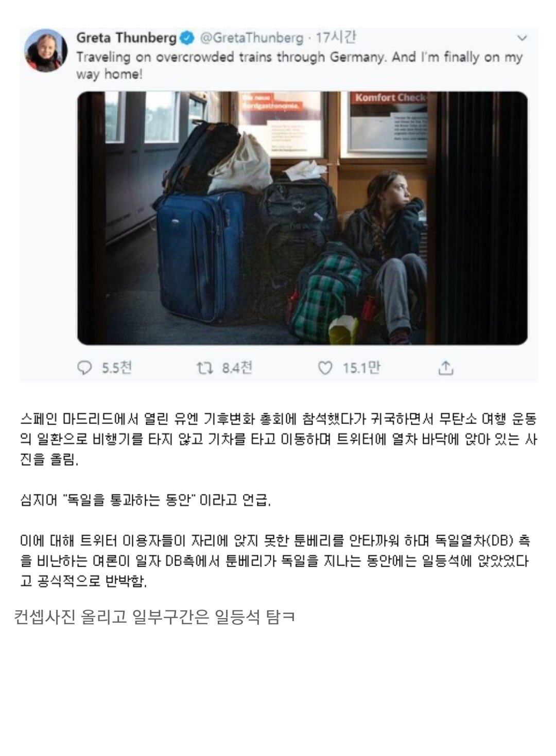556x756 pixels.
Task: Click the blue verified badge
Action: click(x=187, y=38)
